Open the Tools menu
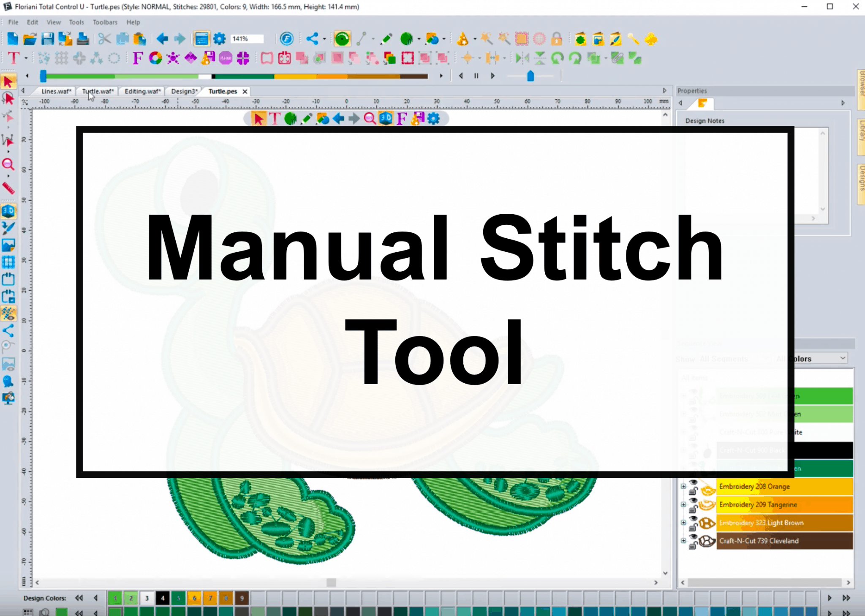 click(76, 22)
